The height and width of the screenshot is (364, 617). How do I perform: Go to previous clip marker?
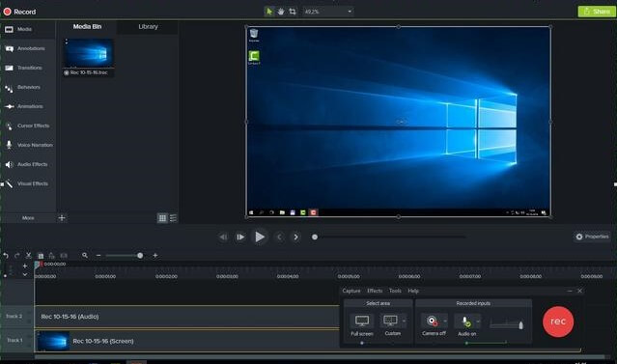(279, 237)
